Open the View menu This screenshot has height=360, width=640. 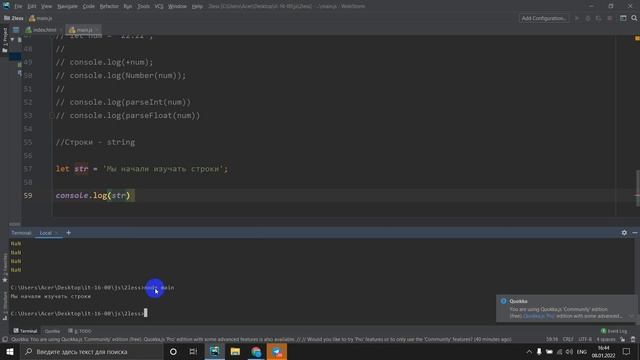[x=47, y=6]
